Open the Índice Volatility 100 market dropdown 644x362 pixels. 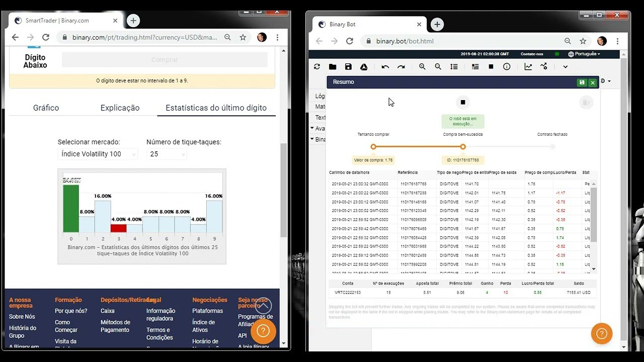pos(98,154)
